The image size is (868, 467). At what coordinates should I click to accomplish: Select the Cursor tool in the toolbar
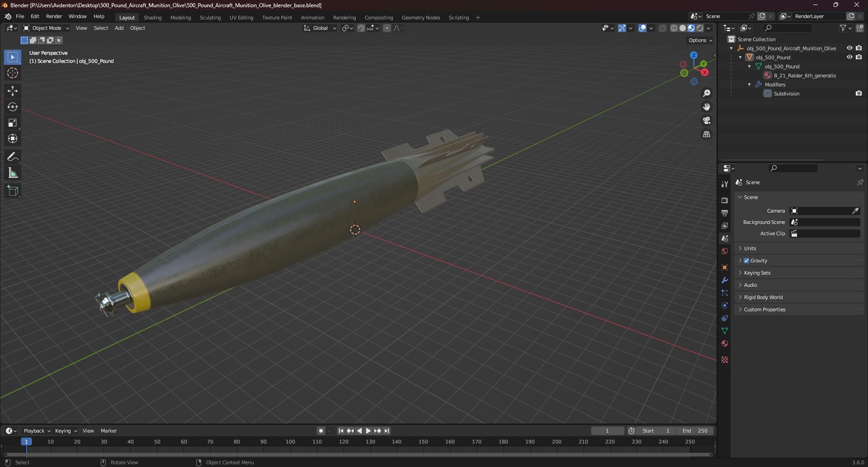(13, 73)
